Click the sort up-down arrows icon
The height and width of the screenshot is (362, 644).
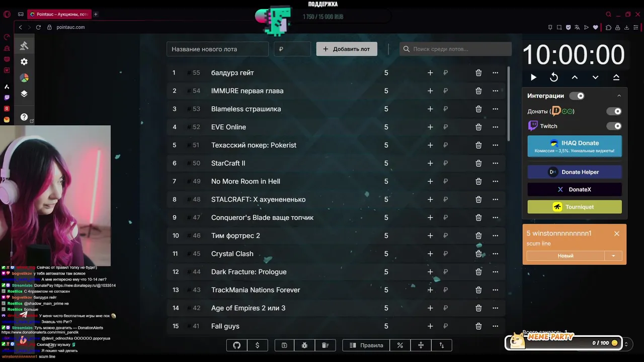tap(442, 345)
